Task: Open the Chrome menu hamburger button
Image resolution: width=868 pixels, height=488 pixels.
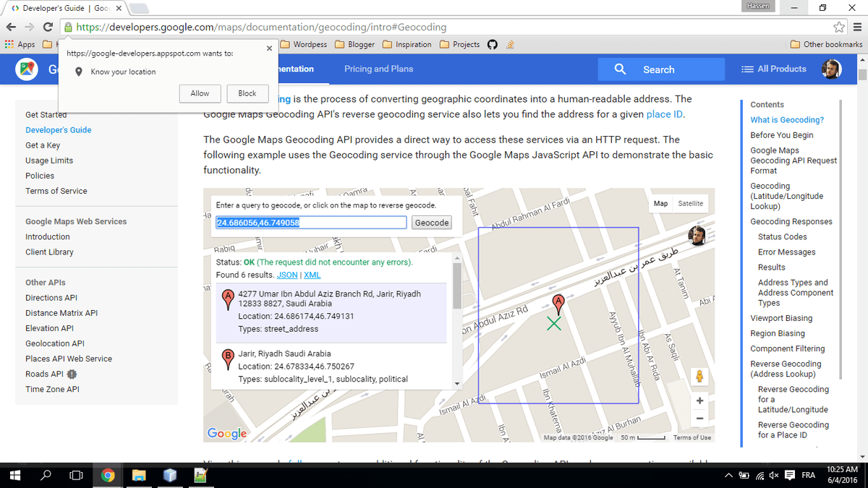Action: (857, 27)
